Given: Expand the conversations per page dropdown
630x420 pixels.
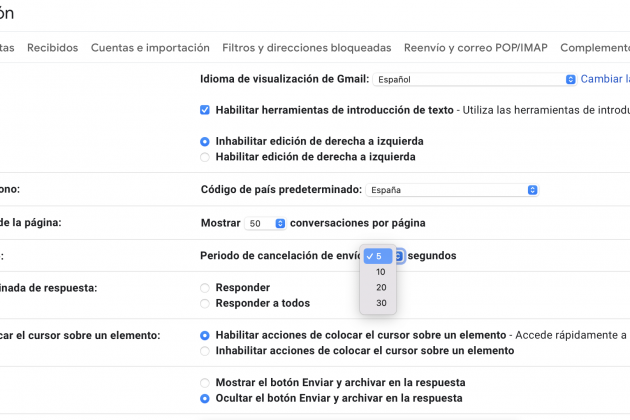Looking at the screenshot, I should click(266, 222).
